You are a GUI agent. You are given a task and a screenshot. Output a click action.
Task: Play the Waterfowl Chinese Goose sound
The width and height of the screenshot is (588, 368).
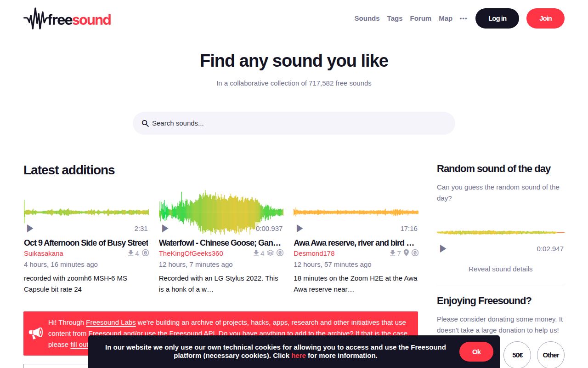165,228
